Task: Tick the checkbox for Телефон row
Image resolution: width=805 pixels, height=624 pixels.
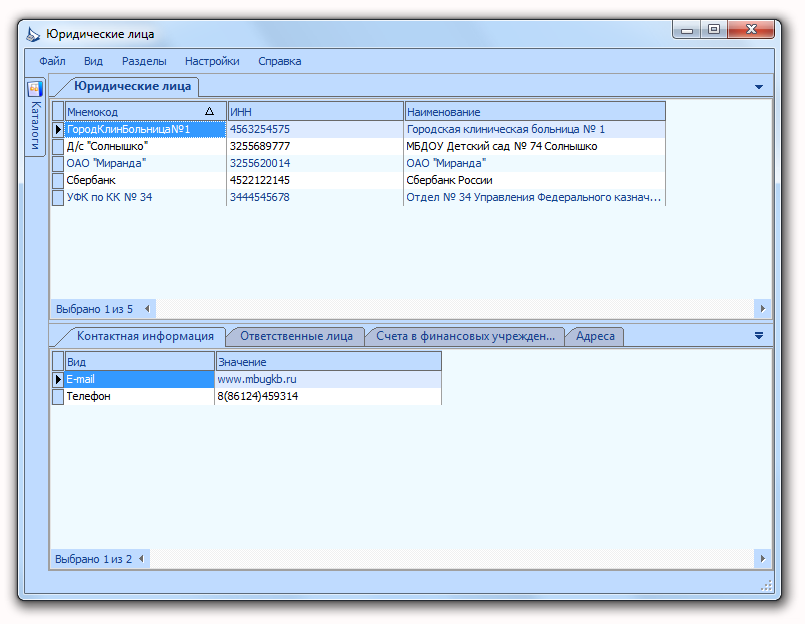Action: (x=58, y=396)
